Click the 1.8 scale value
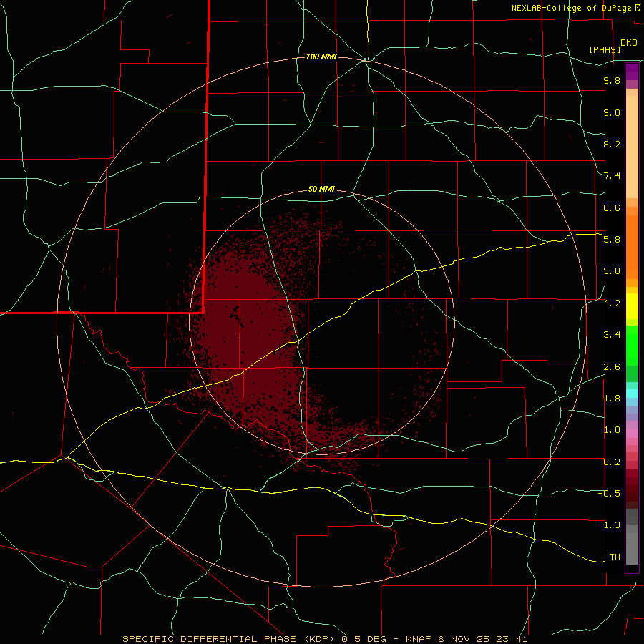The height and width of the screenshot is (644, 644). 612,399
